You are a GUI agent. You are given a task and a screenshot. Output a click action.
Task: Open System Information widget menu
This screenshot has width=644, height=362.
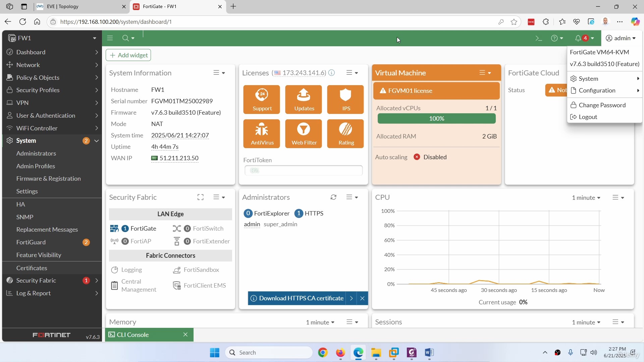click(x=219, y=73)
